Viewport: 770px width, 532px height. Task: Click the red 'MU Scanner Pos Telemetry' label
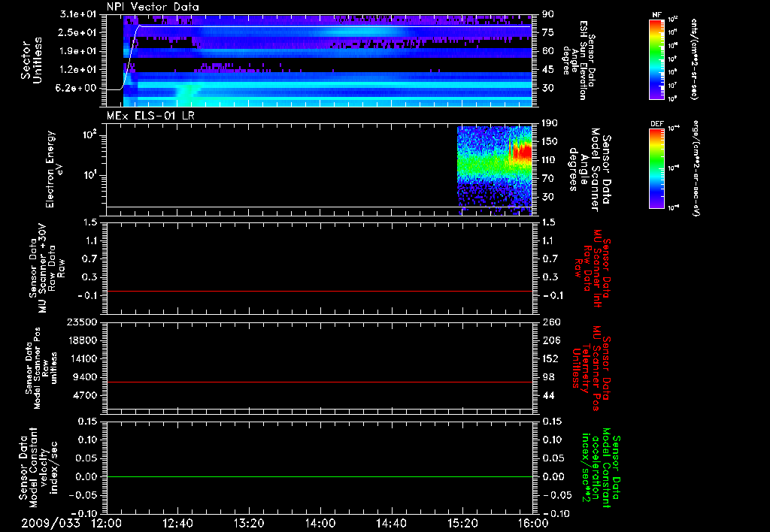[x=591, y=368]
